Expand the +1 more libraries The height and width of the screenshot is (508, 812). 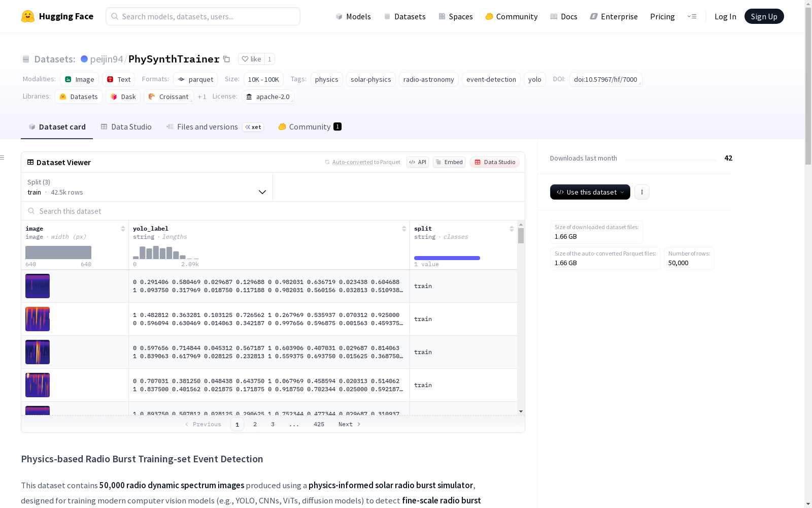202,97
